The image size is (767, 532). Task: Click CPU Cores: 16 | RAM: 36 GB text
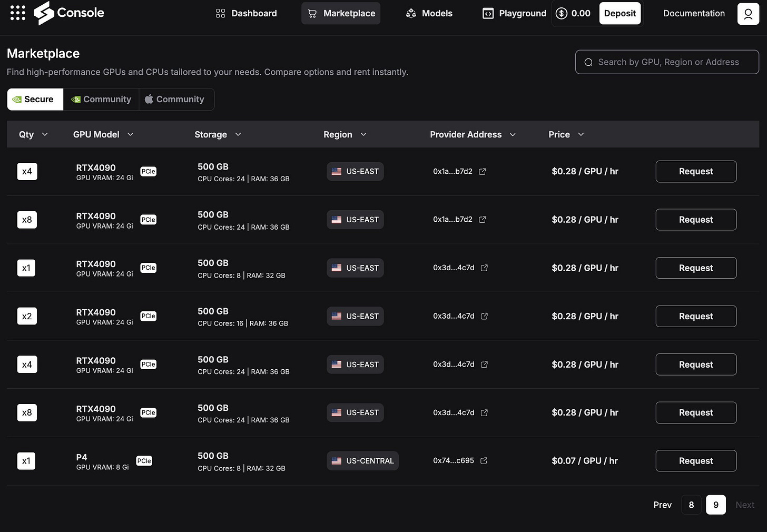point(243,323)
